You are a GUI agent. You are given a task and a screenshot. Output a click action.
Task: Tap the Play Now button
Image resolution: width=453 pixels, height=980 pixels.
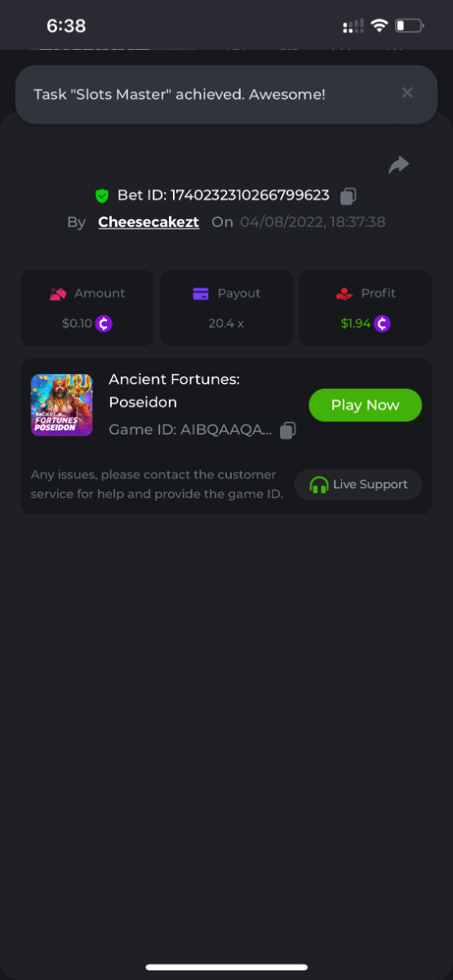point(365,405)
